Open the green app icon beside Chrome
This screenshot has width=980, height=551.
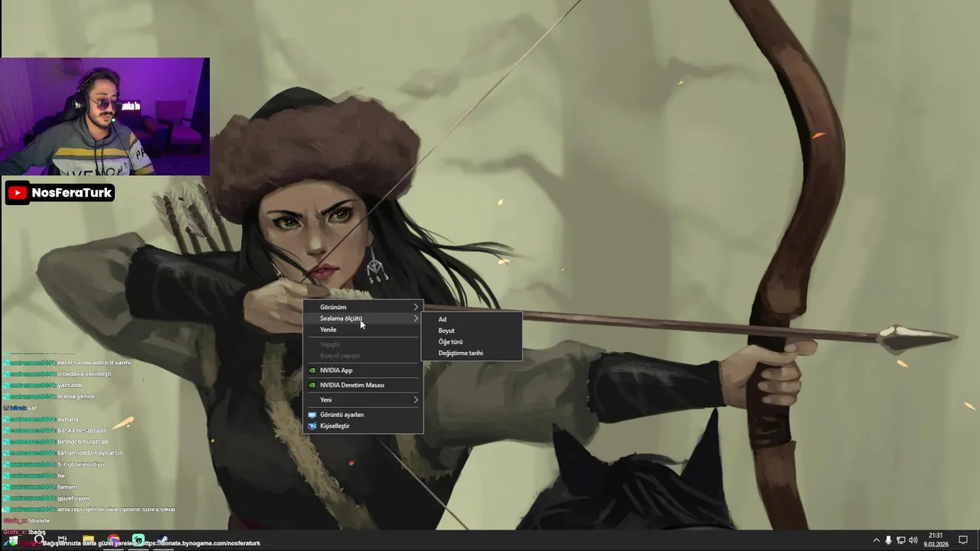pos(139,540)
